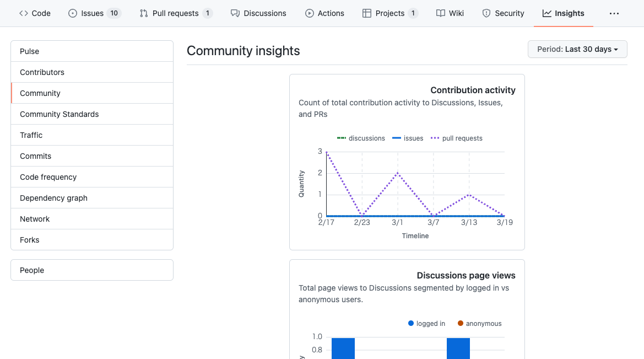The height and width of the screenshot is (359, 644).
Task: Open Network graph page
Action: 92,219
